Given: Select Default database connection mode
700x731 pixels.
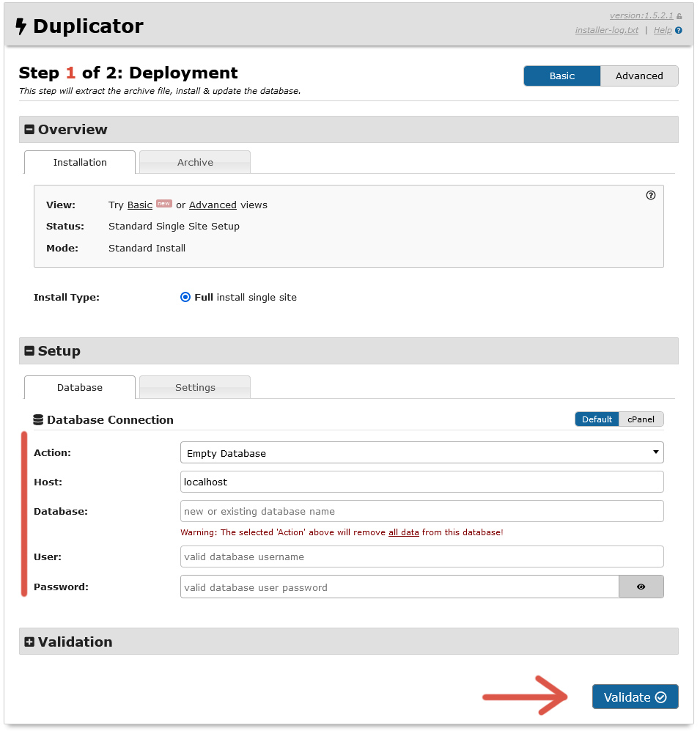Looking at the screenshot, I should 597,419.
